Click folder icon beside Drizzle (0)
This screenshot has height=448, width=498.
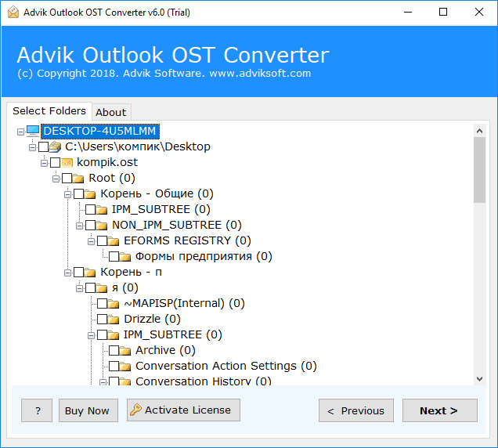[113, 319]
